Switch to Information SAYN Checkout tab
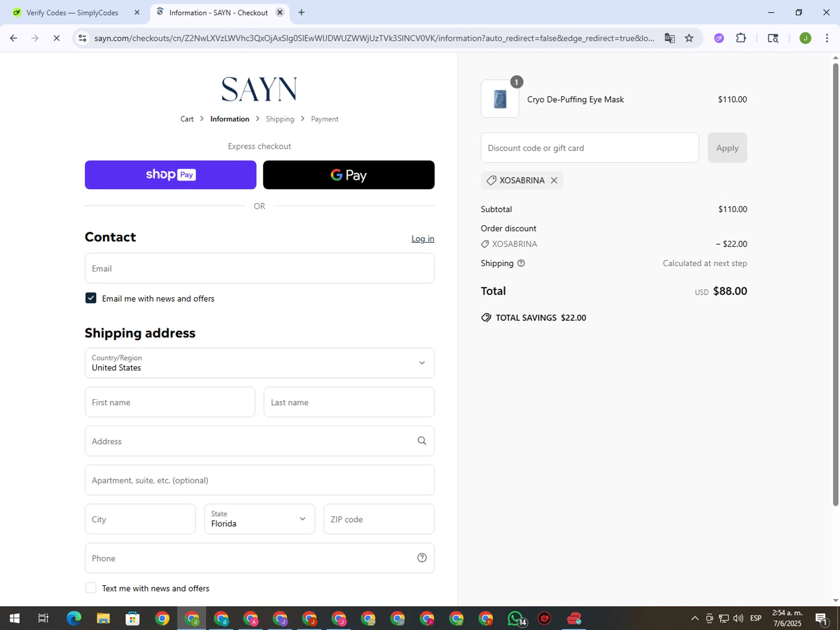The height and width of the screenshot is (630, 840). (x=220, y=12)
